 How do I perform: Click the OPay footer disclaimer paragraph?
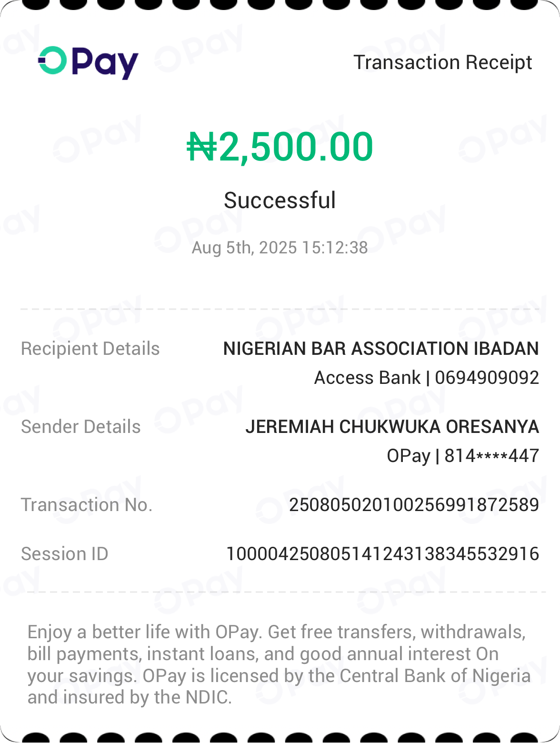279,664
